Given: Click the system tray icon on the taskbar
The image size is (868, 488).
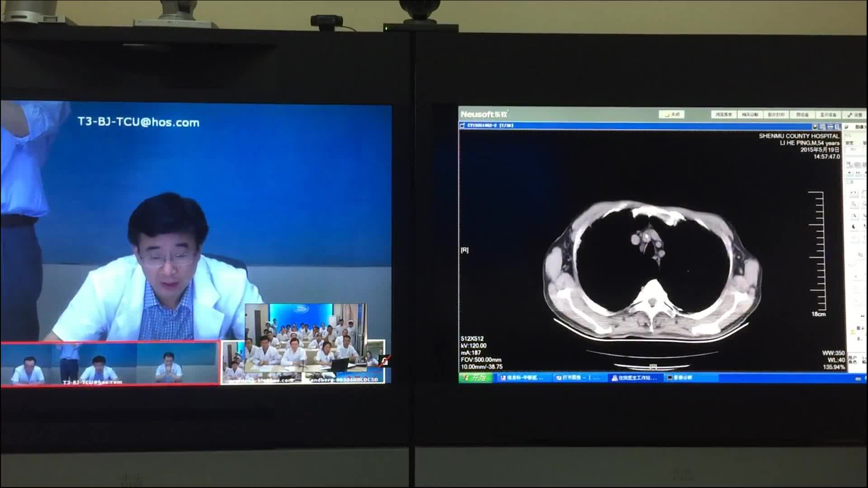Looking at the screenshot, I should click(x=859, y=379).
